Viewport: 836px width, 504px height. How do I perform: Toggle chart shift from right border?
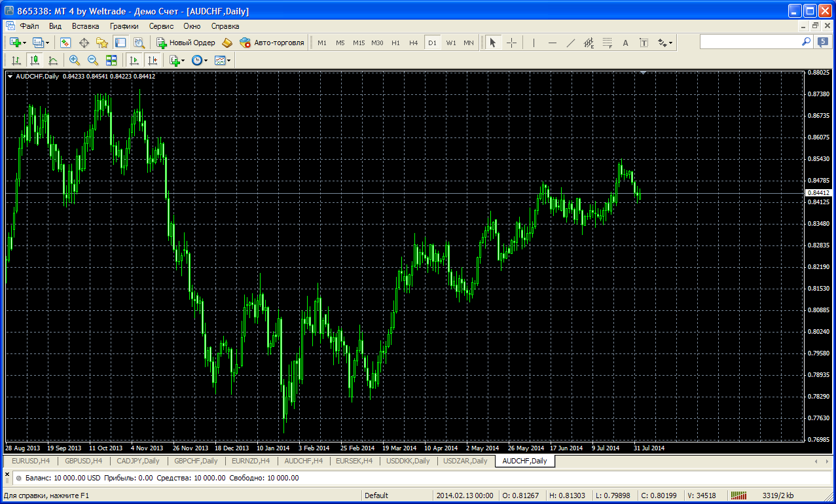(x=152, y=60)
